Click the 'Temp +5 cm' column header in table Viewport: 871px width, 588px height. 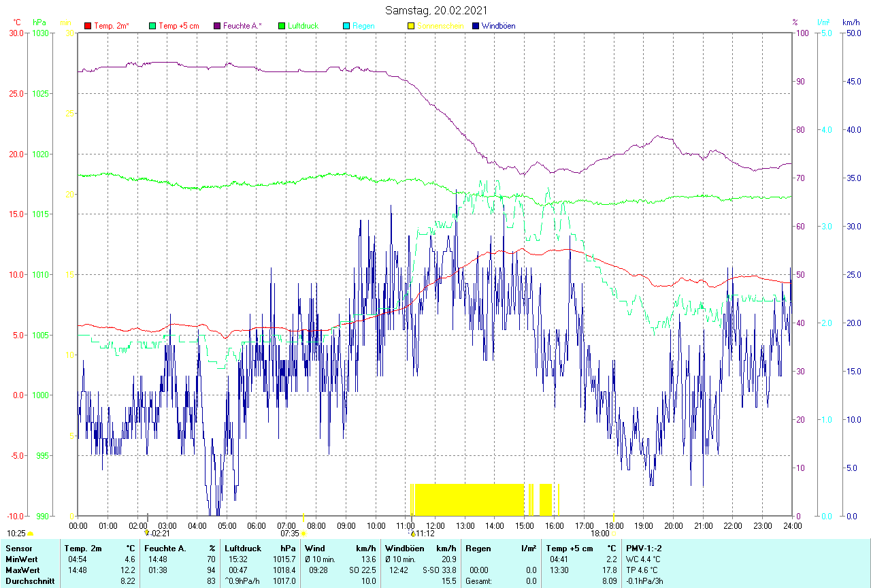coord(570,549)
